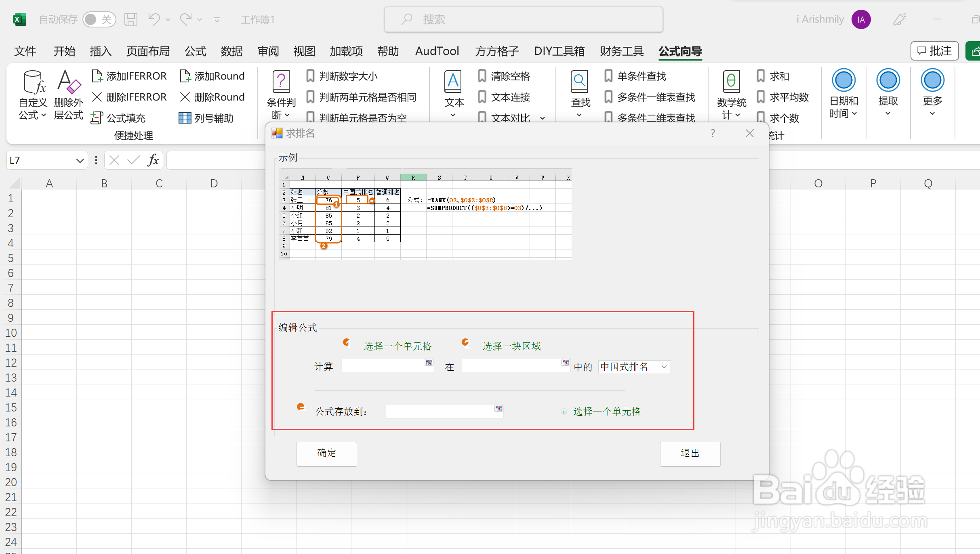Click the 计算 cell reference input field
Image resolution: width=980 pixels, height=554 pixels.
[x=383, y=365]
